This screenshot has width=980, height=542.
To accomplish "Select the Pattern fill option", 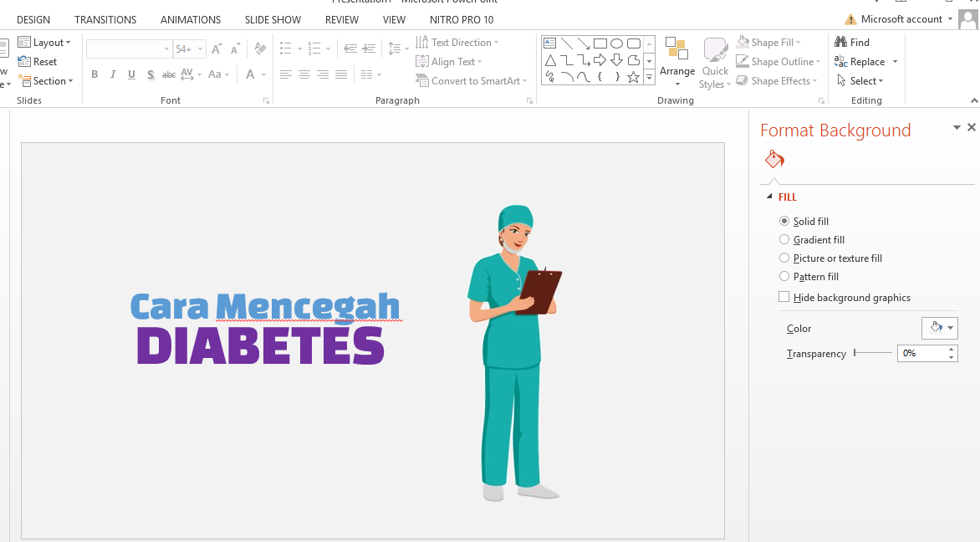I will [x=809, y=276].
